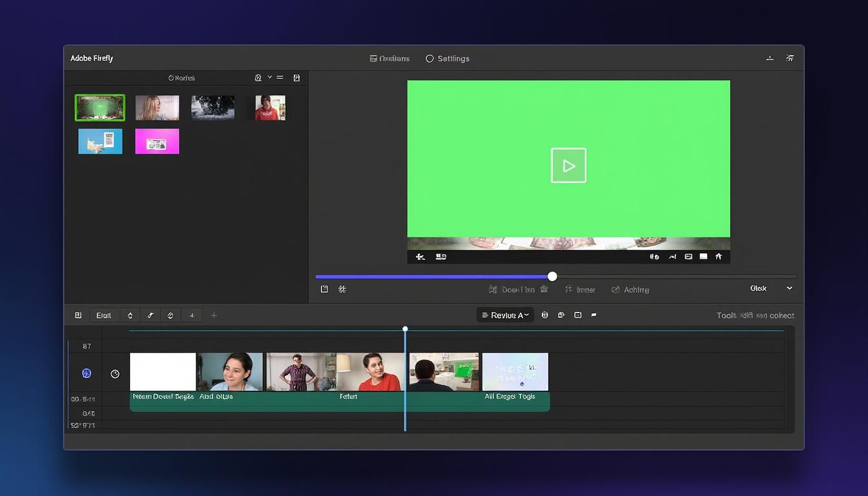The height and width of the screenshot is (496, 868).
Task: Expand the dropdown at the preview's right edge
Action: click(789, 289)
